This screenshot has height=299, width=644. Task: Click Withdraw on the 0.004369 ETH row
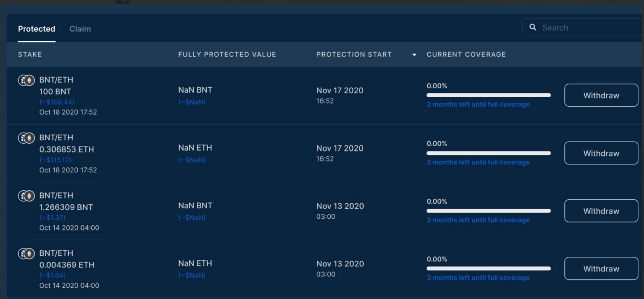tap(601, 269)
